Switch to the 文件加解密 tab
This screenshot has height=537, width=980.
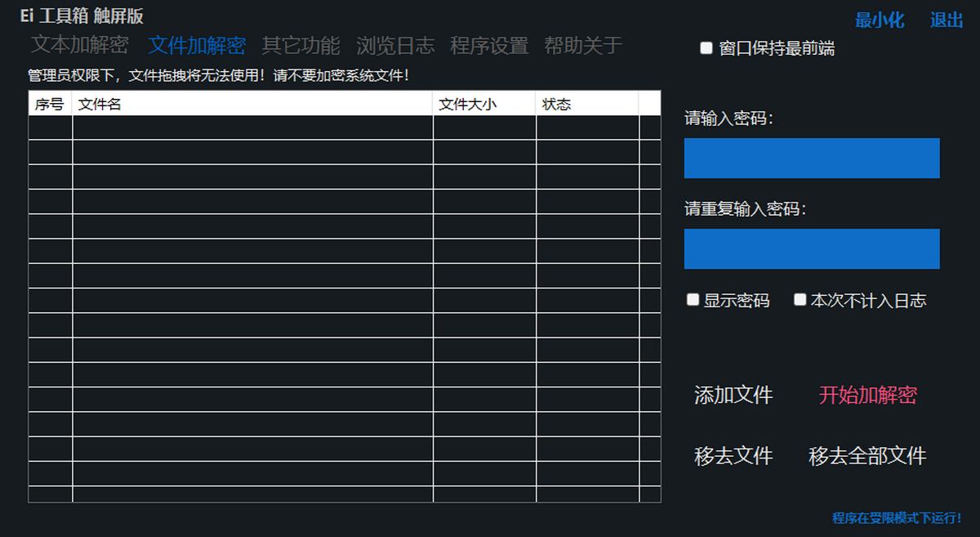(x=197, y=45)
